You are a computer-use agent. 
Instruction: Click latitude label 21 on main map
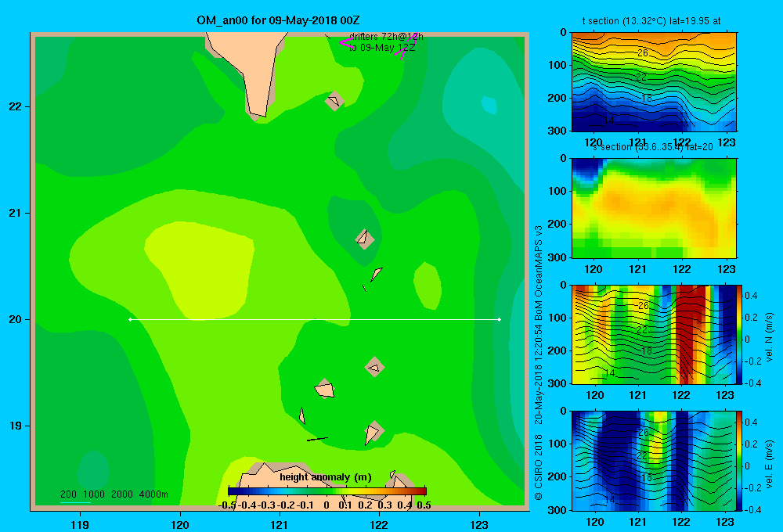coord(15,213)
